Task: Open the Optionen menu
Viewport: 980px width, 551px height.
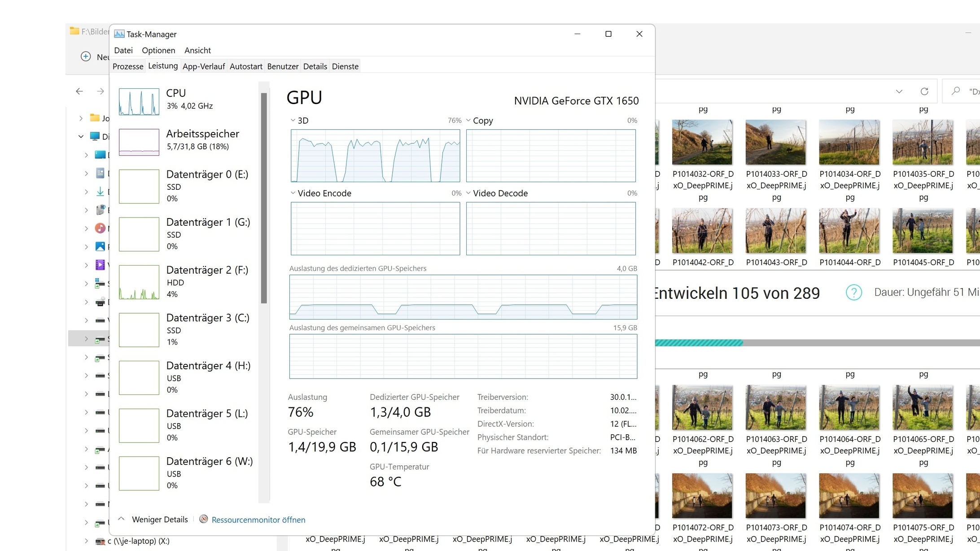Action: pos(158,50)
